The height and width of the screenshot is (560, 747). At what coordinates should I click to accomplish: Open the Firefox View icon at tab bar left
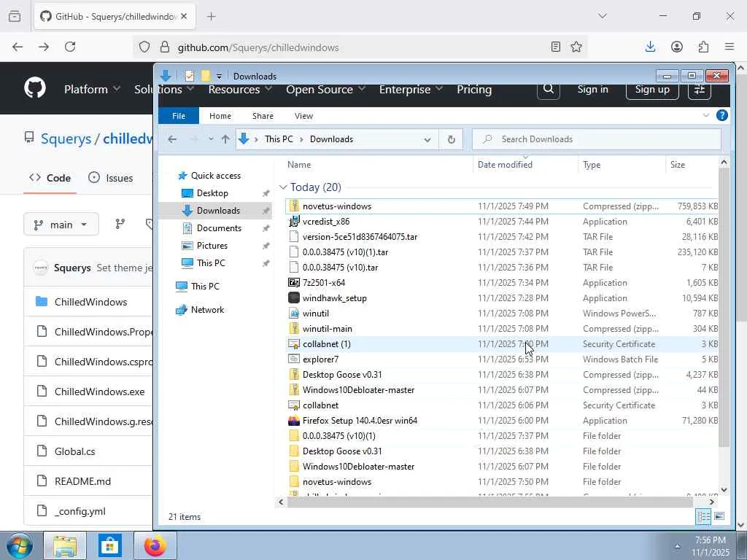click(15, 16)
